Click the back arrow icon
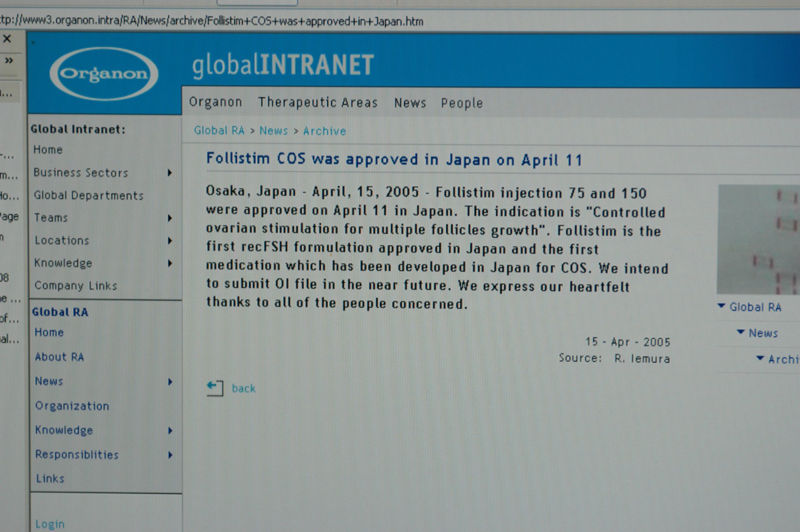800x532 pixels. tap(215, 387)
